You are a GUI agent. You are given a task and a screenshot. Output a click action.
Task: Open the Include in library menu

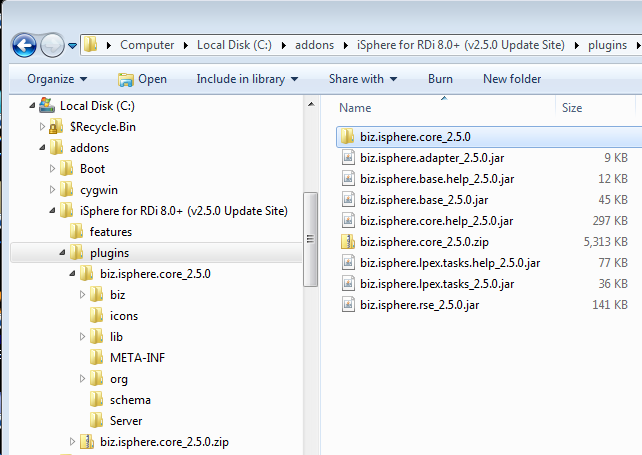[x=247, y=79]
